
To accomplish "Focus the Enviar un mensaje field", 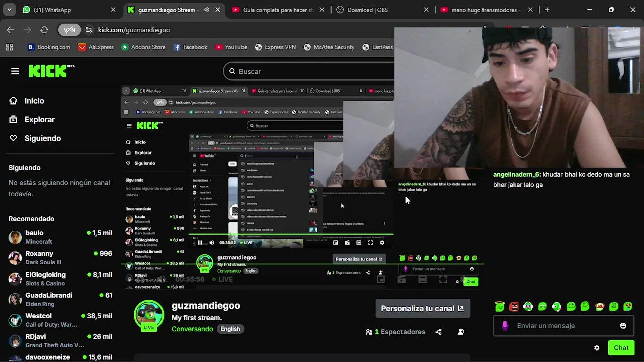I will 562,326.
